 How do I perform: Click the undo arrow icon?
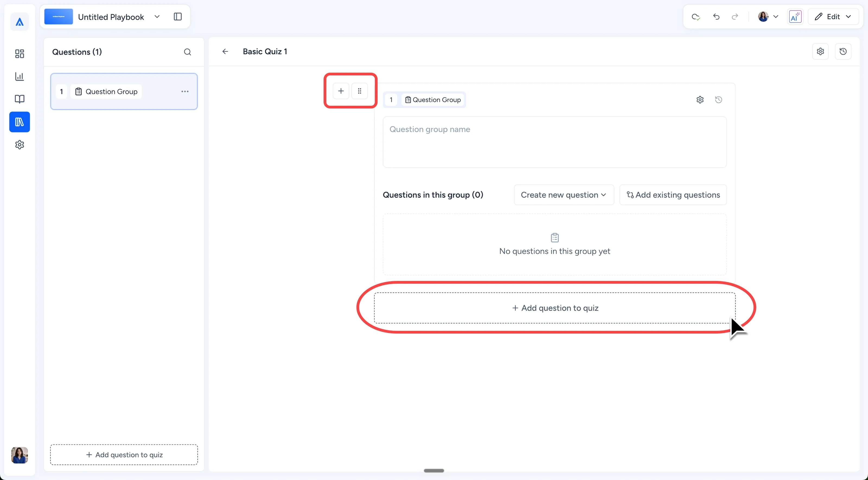click(x=716, y=17)
